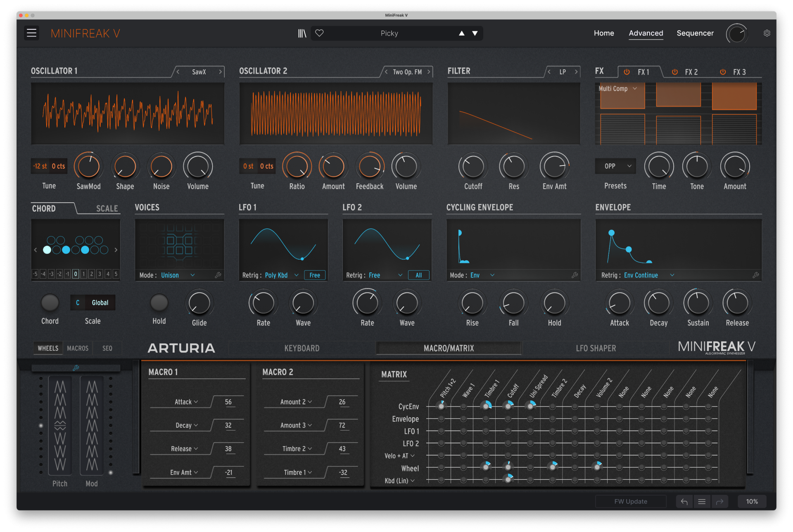The width and height of the screenshot is (793, 532).
Task: Click the Cycling Envelope wrench icon
Action: tap(575, 275)
